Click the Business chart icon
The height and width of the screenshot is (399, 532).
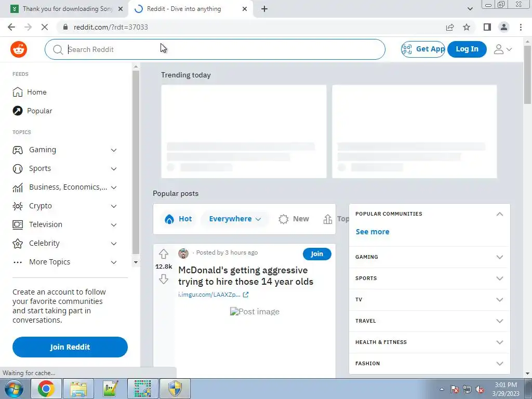click(x=18, y=187)
